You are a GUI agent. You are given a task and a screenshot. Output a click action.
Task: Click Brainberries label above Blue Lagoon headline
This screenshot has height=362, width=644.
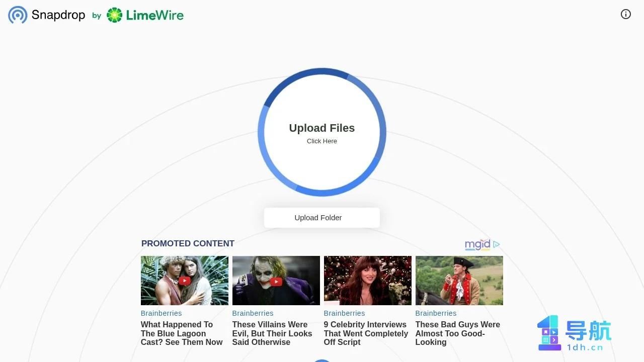click(162, 313)
